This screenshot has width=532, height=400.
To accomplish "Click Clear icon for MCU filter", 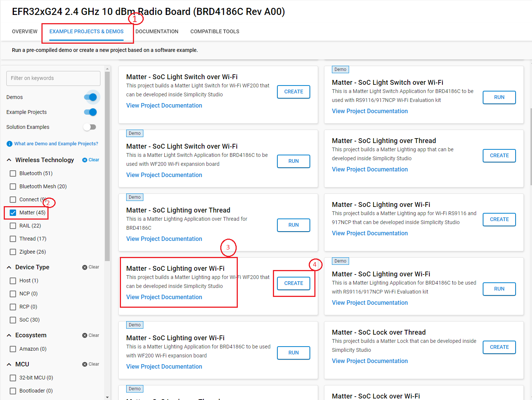I will click(x=85, y=364).
